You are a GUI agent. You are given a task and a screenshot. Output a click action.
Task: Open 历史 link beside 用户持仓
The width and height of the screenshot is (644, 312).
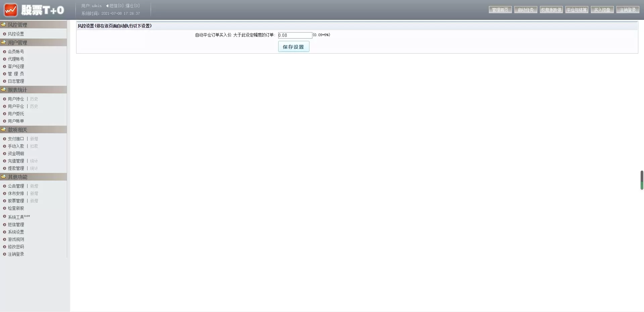pyautogui.click(x=34, y=99)
